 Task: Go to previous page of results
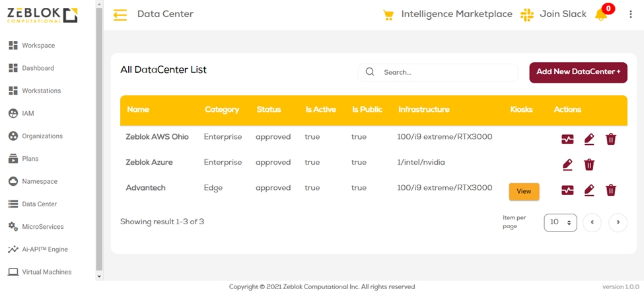click(x=592, y=222)
